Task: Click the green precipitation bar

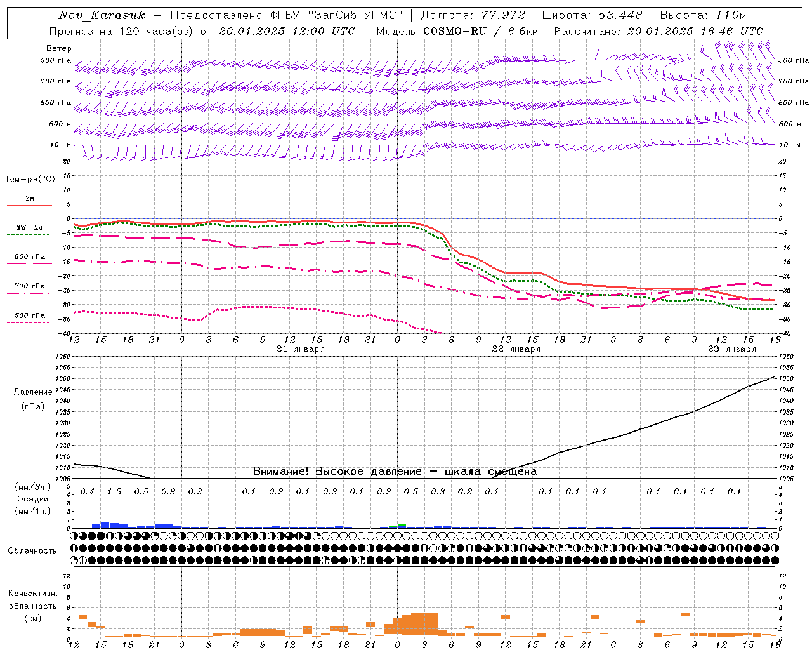Action: (402, 525)
